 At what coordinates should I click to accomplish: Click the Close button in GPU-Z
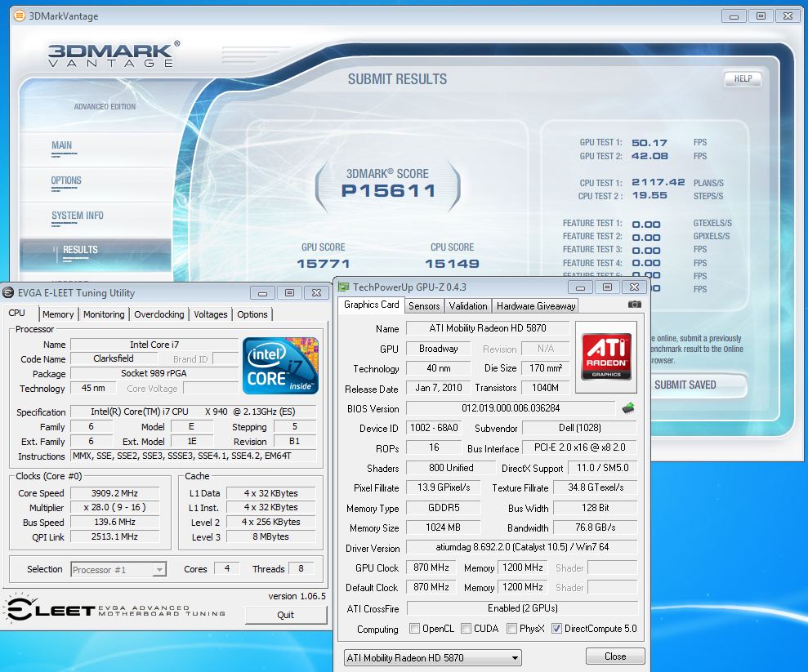[615, 656]
